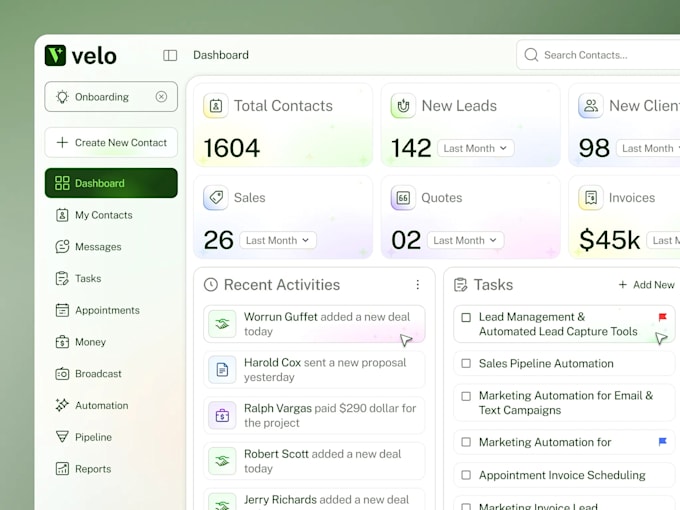Screen dimensions: 680x510
Task: Click the Onboarding lightbulb icon
Action: pyautogui.click(x=62, y=97)
